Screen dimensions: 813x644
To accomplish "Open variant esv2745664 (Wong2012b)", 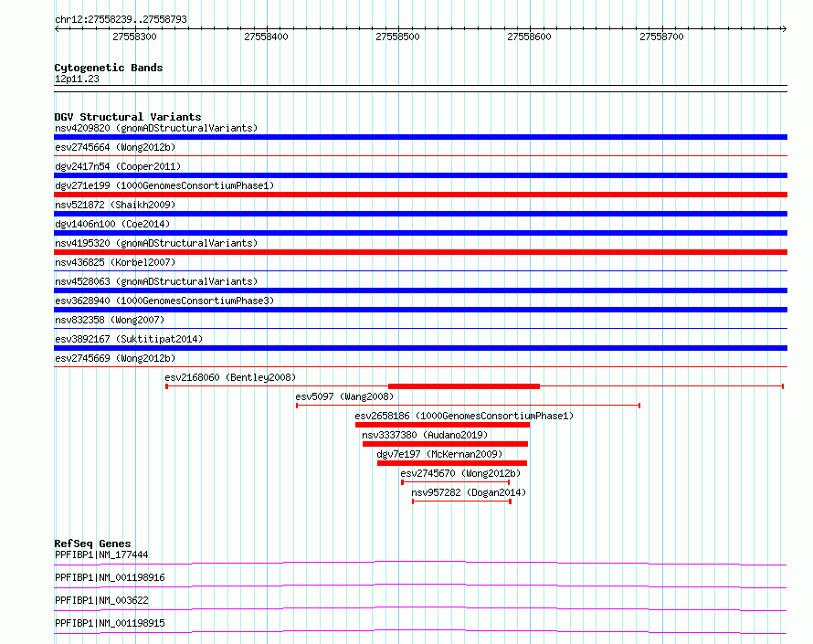I will click(115, 147).
